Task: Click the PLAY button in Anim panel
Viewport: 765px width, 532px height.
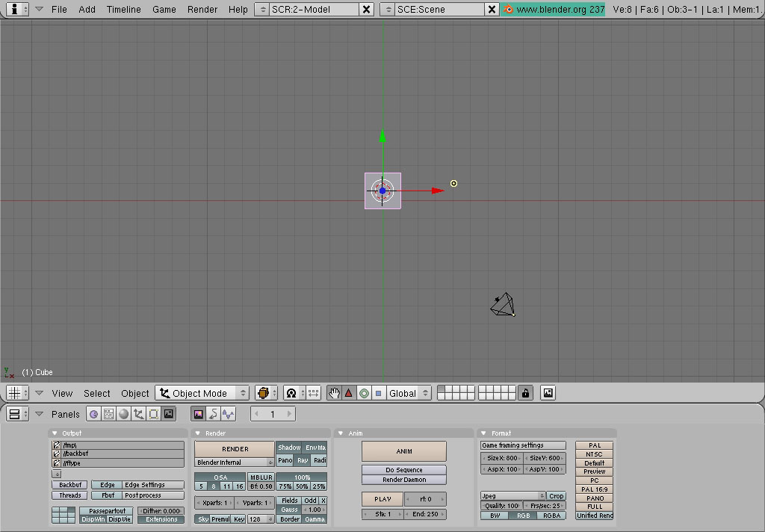Action: pos(382,499)
